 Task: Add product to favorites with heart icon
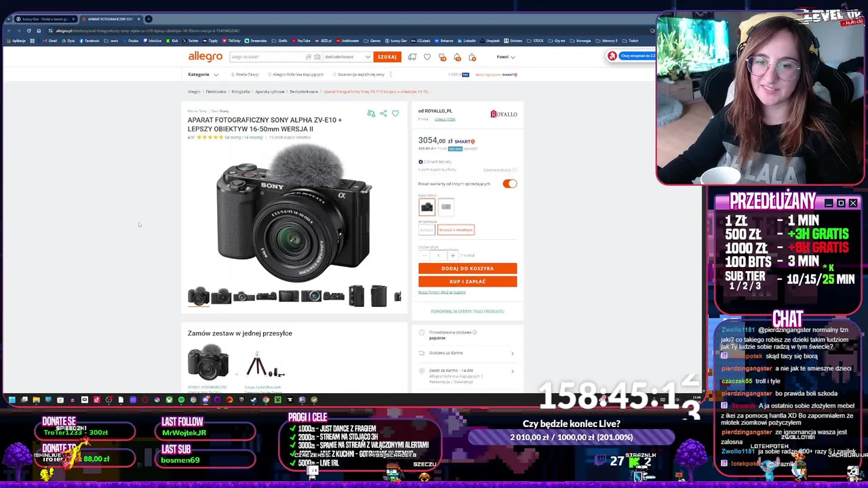tap(395, 113)
